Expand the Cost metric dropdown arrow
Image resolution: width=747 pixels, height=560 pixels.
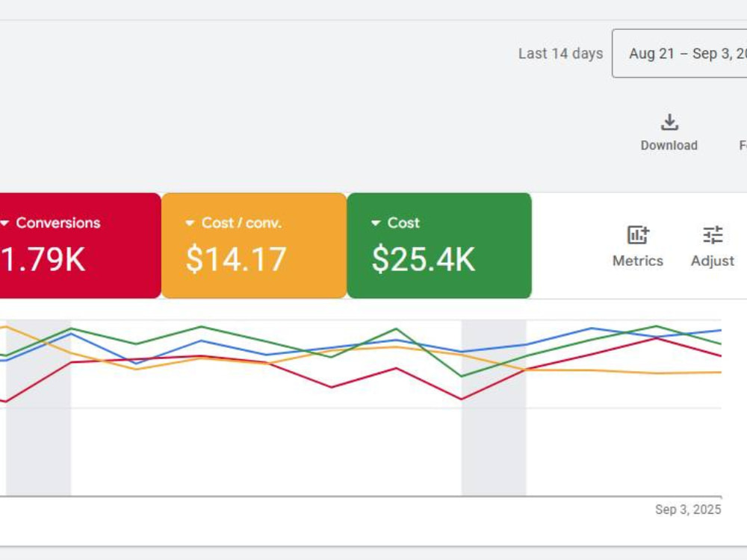[376, 223]
